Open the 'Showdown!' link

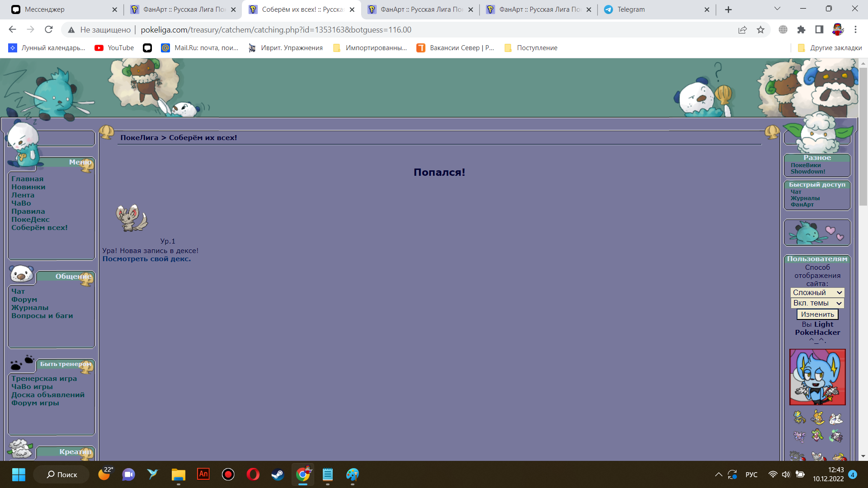808,172
